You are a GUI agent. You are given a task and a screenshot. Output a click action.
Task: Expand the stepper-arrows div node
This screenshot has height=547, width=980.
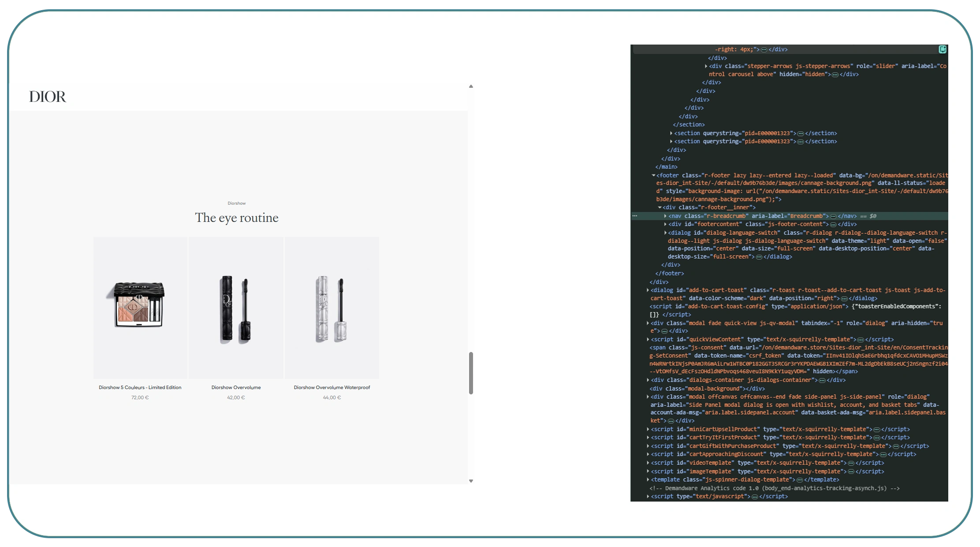point(706,66)
